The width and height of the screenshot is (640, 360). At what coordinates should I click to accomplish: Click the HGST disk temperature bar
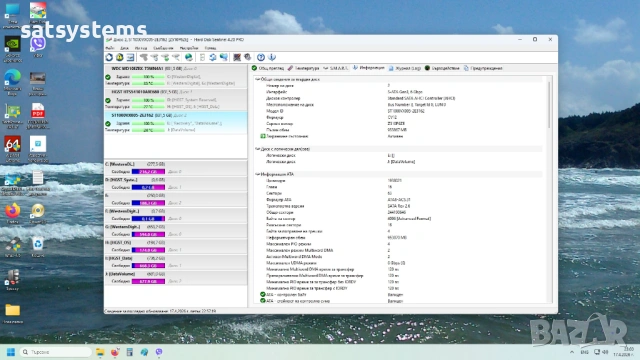pos(148,107)
